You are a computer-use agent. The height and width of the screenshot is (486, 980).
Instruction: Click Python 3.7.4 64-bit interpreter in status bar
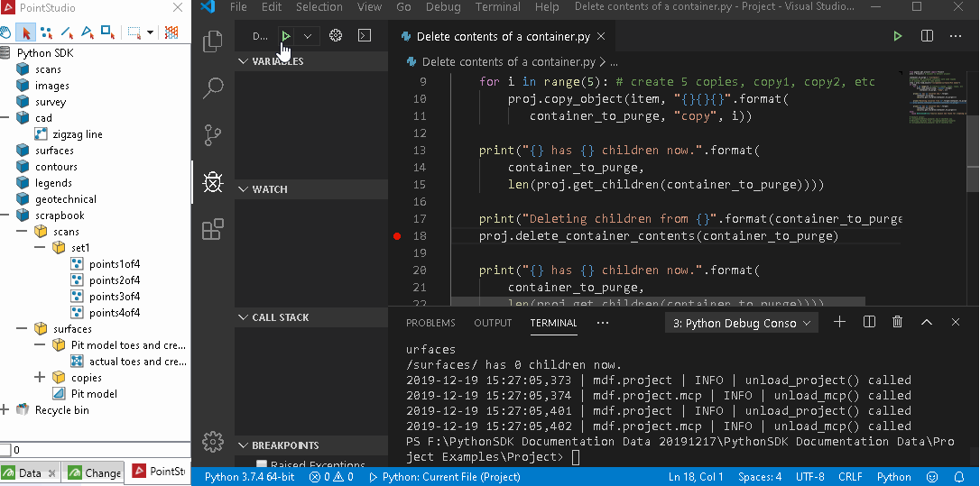click(249, 476)
